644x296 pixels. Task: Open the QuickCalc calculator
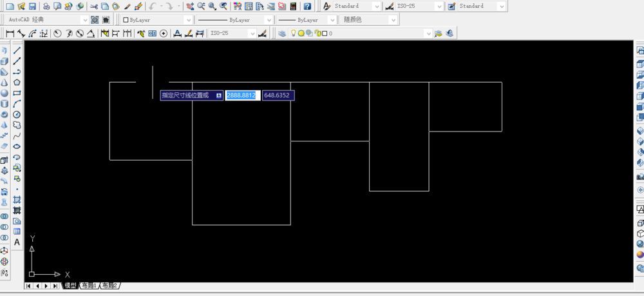pos(293,6)
